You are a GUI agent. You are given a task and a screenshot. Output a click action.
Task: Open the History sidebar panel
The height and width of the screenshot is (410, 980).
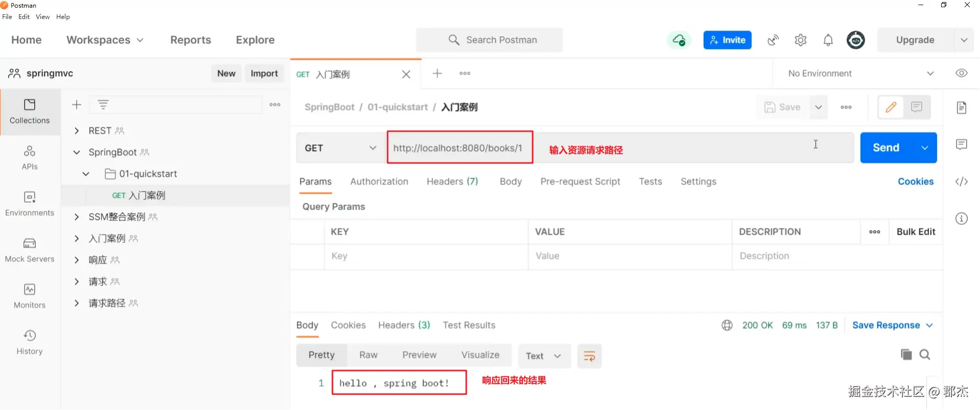[x=30, y=342]
